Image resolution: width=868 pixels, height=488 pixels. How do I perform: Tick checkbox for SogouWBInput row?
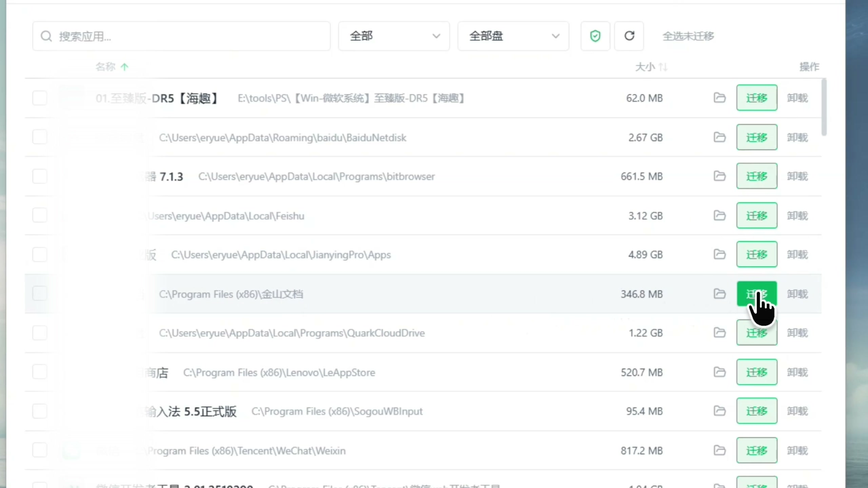coord(40,411)
